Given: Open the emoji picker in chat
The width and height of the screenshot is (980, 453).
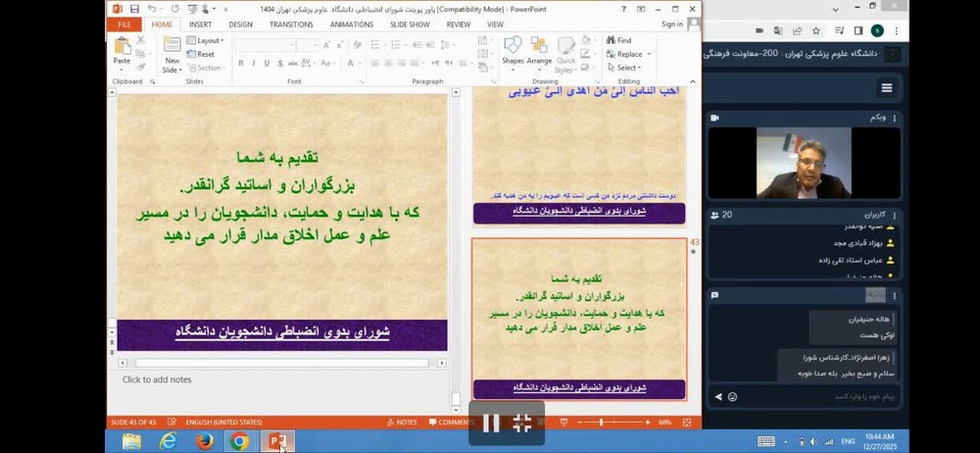Looking at the screenshot, I should coord(732,397).
